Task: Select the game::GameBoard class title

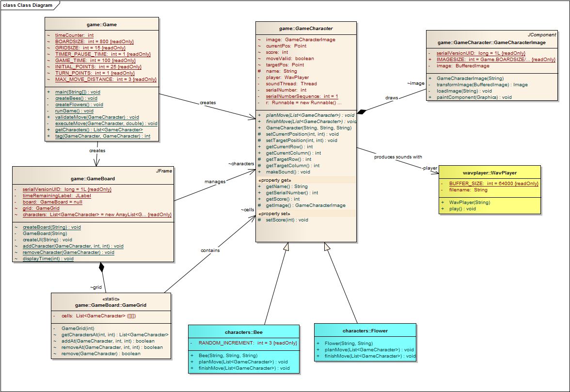Action: [x=93, y=178]
